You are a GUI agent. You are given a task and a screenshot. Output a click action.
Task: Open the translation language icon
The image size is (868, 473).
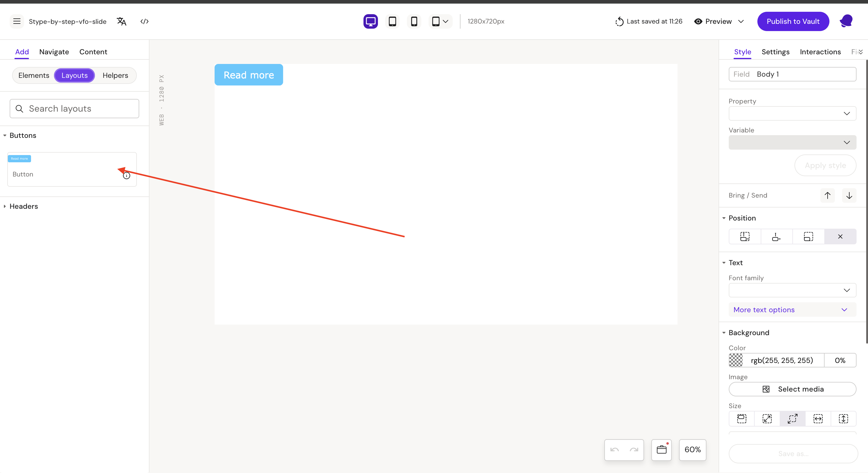point(121,22)
